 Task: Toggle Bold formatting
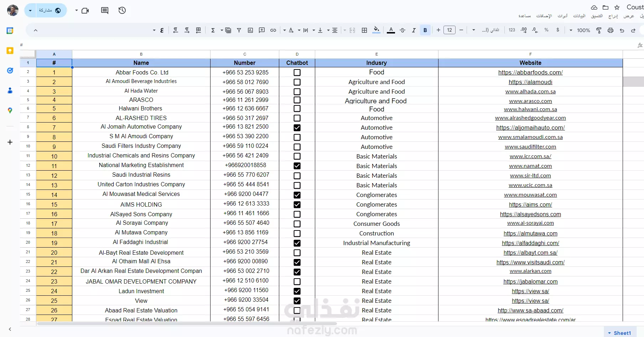click(x=425, y=30)
